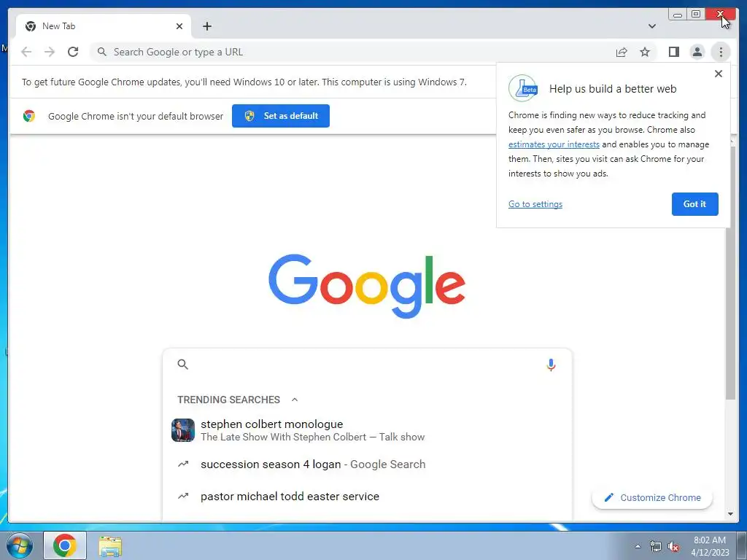The height and width of the screenshot is (560, 747).
Task: Open the Customize Chrome button
Action: [651, 497]
